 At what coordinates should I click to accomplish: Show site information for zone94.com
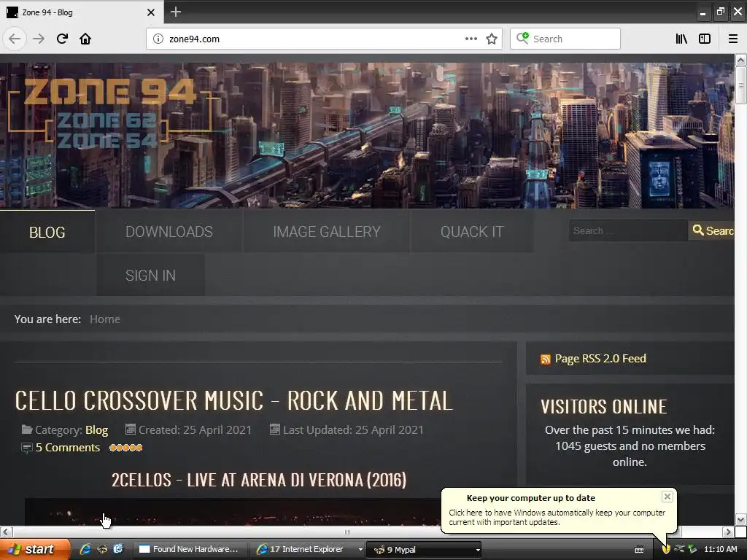pos(158,39)
